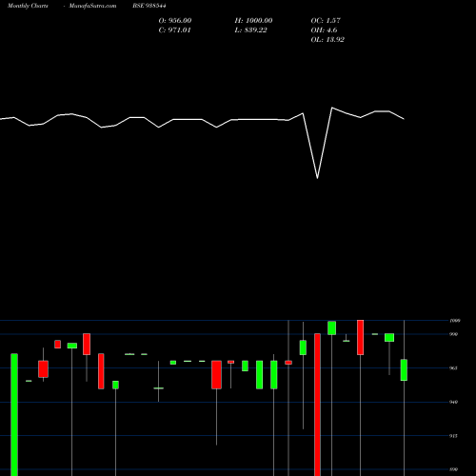The width and height of the screenshot is (476, 476).
Task: Click the last green candlestick near 965
Action: click(404, 370)
